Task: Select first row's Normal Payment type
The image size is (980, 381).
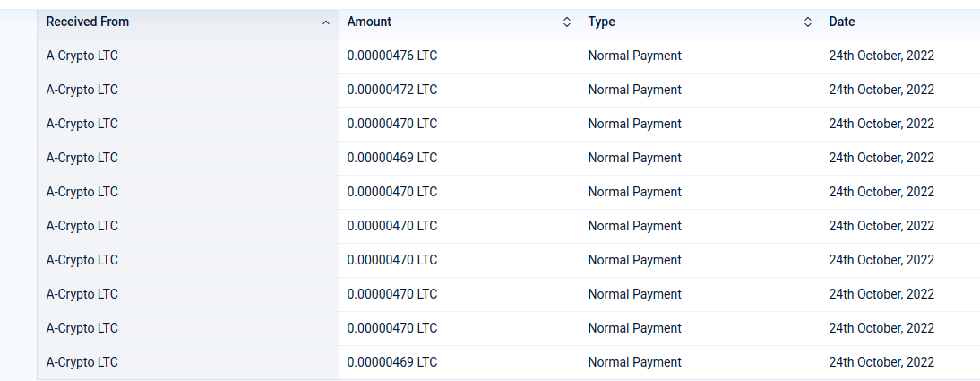Action: coord(634,56)
